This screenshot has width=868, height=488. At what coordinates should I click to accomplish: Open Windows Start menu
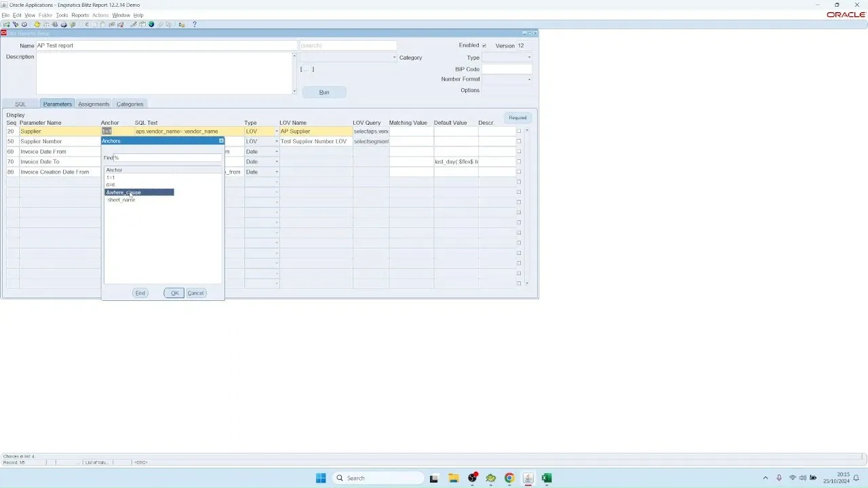(321, 478)
